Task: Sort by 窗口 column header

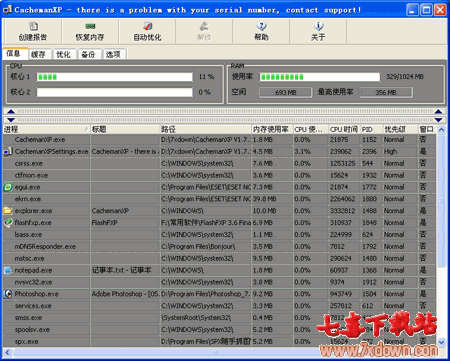Action: pos(427,129)
